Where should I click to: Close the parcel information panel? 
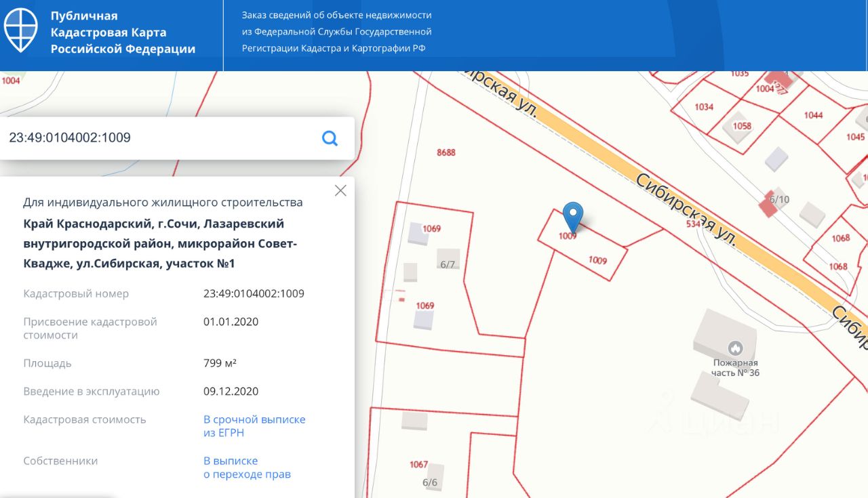pyautogui.click(x=340, y=191)
